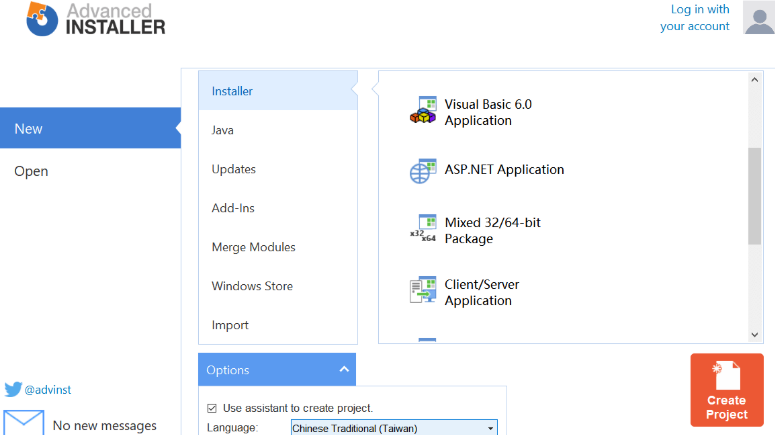Image resolution: width=775 pixels, height=435 pixels.
Task: Click the project list scroll down arrow
Action: (755, 335)
